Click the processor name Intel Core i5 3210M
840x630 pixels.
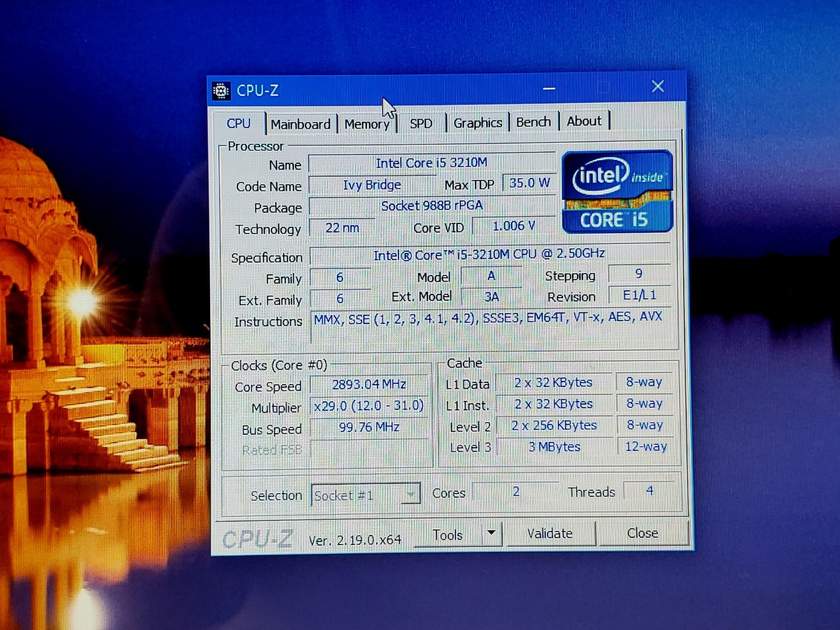pos(432,163)
